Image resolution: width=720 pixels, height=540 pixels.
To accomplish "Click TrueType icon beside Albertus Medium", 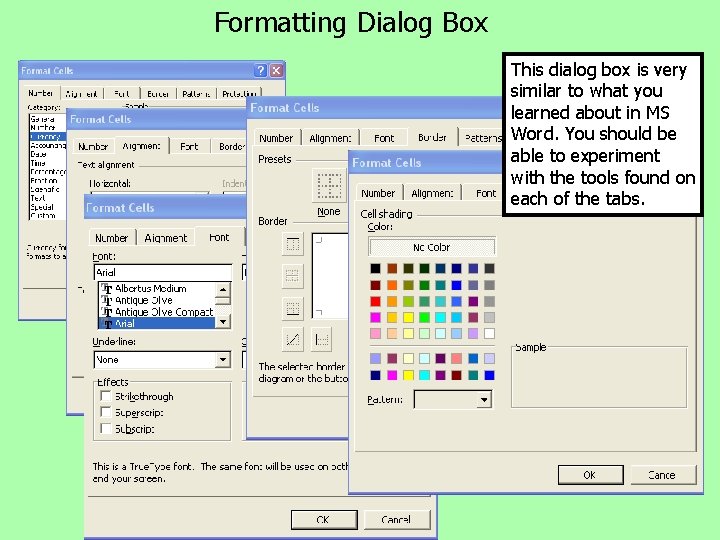I will tap(107, 289).
